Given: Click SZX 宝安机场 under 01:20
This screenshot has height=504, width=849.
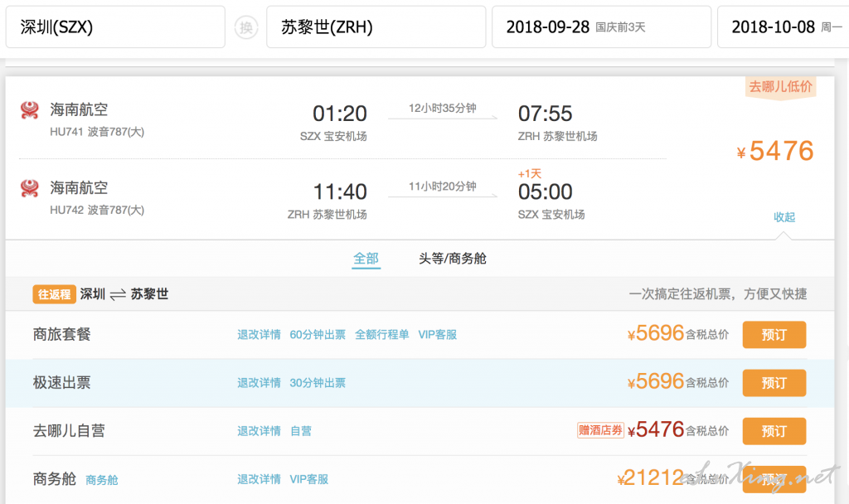Looking at the screenshot, I should click(333, 137).
